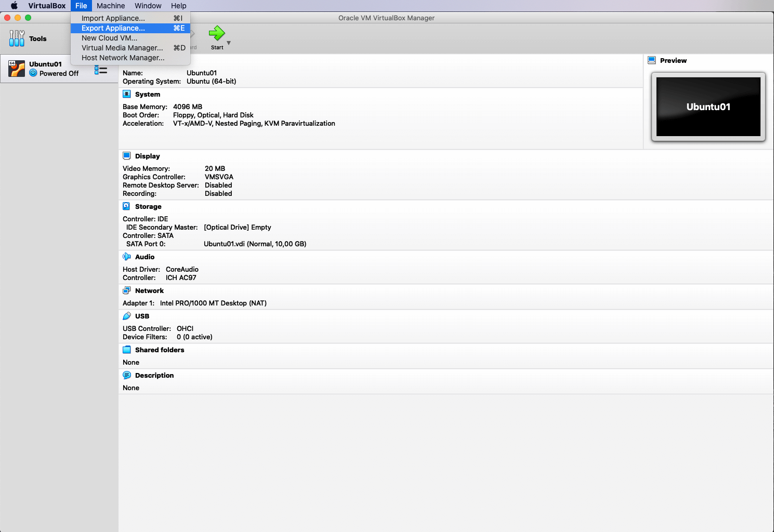Close the File menu
Image resolution: width=774 pixels, height=532 pixels.
[81, 6]
